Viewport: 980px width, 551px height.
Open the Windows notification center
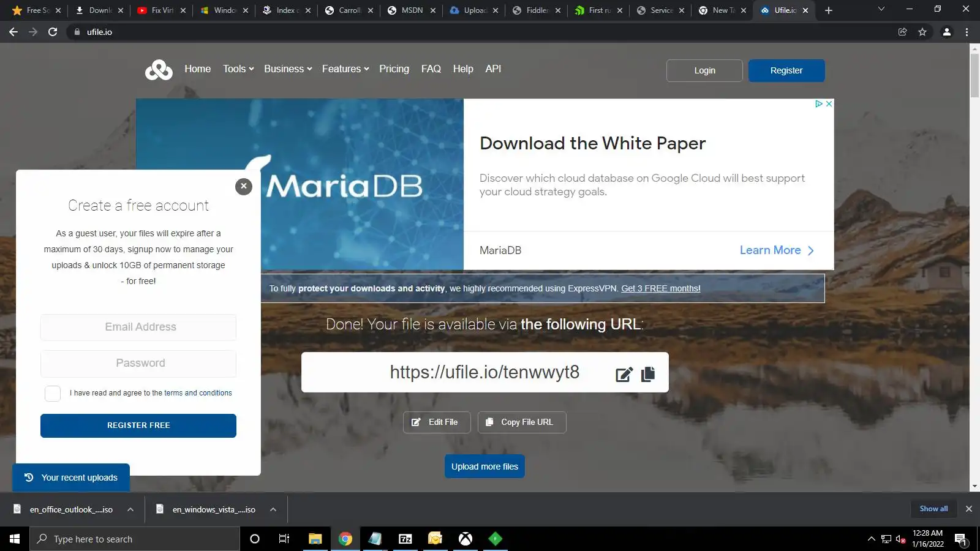click(x=960, y=539)
